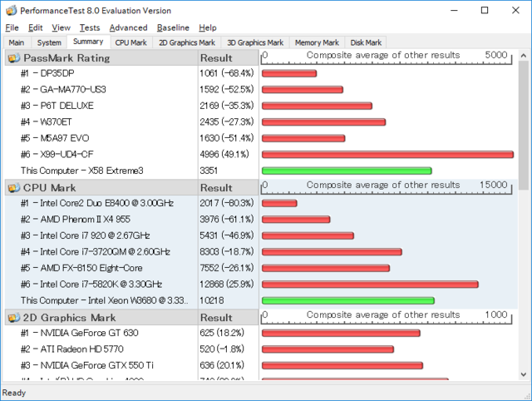Screen dimensions: 532x401
Task: Click the vertical scrollbar thumb
Action: (x=524, y=126)
